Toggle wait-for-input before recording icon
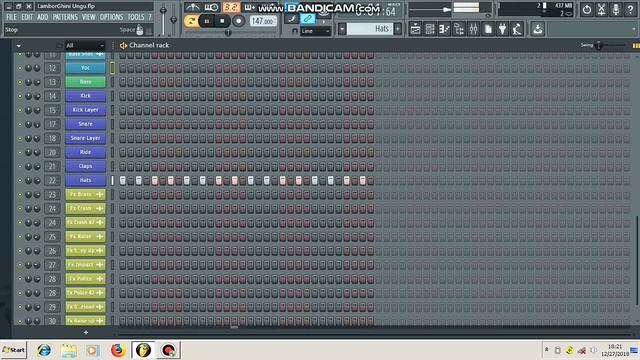Screen dimensions: 640x360 (211, 7)
